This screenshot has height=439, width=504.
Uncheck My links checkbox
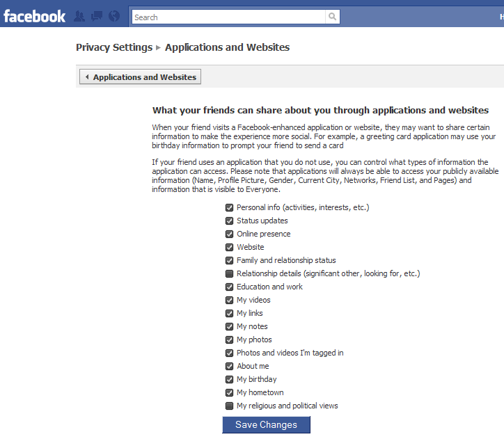pos(229,314)
